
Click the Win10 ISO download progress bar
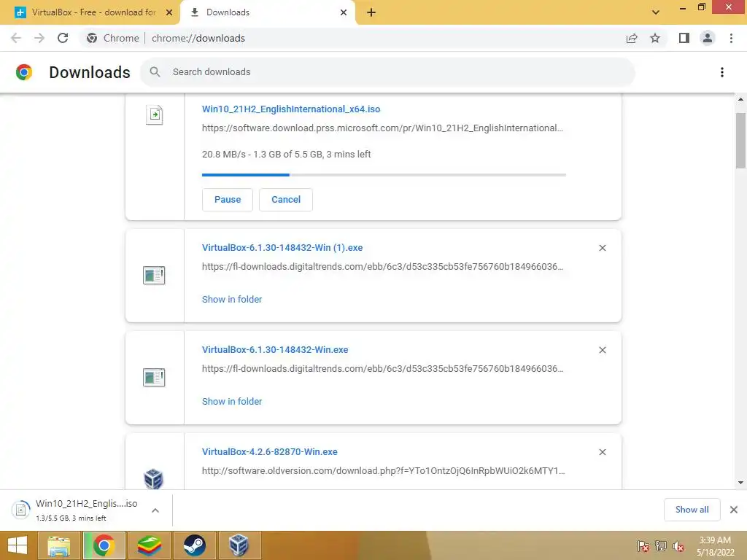(384, 175)
